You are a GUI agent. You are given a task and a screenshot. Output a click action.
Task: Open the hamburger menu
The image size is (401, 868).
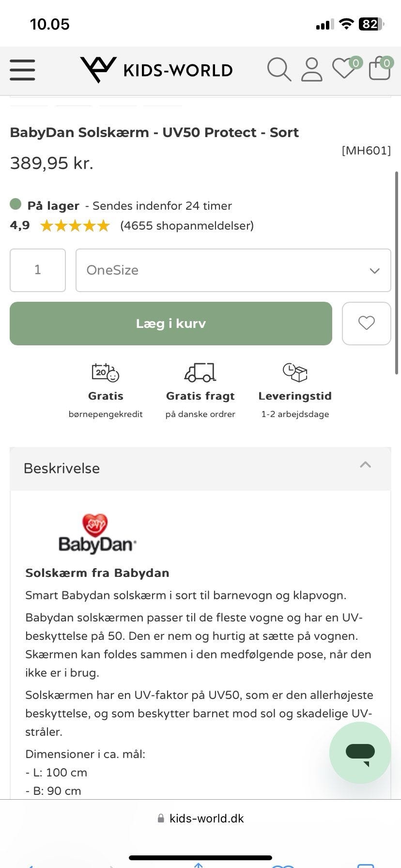[22, 70]
